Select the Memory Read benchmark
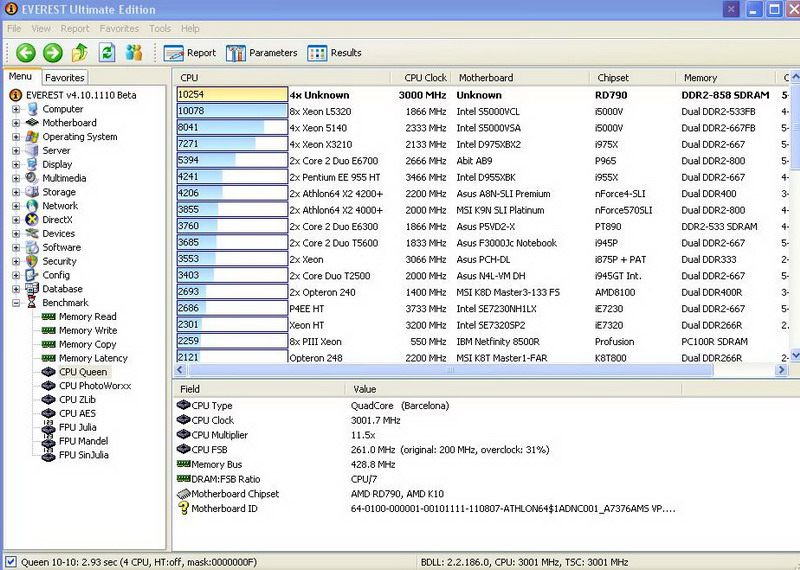This screenshot has width=800, height=570. pos(87,316)
